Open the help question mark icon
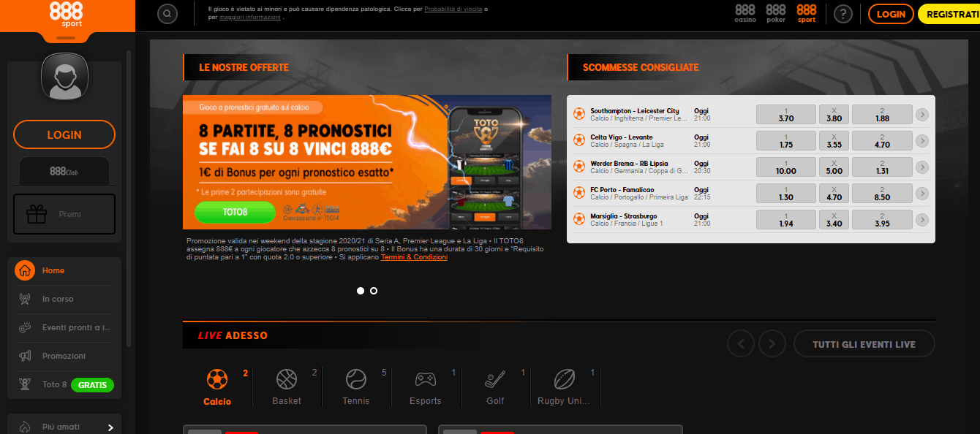980x434 pixels. pos(843,14)
